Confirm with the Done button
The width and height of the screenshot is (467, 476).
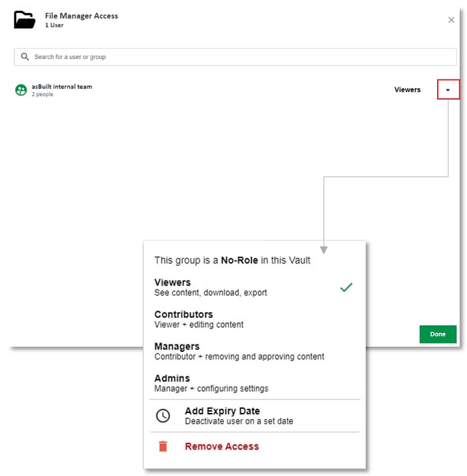(x=438, y=334)
